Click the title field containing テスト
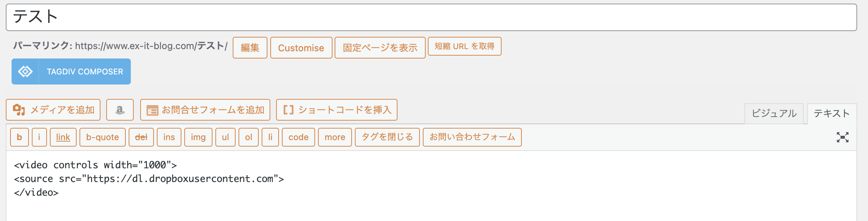 (x=431, y=17)
